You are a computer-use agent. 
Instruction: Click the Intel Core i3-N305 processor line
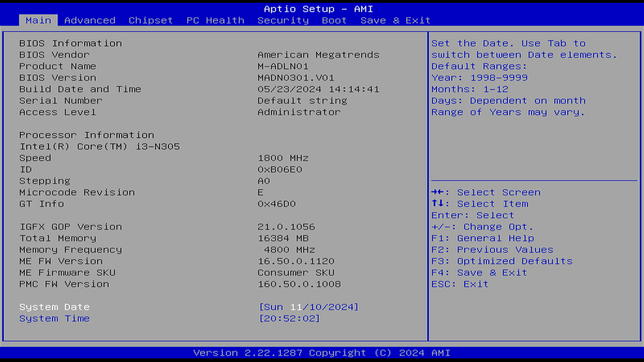click(x=99, y=146)
